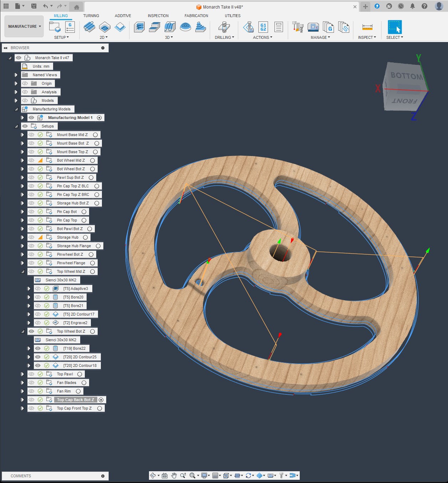Click the New Setup icon
The image size is (448, 483).
coord(55,27)
